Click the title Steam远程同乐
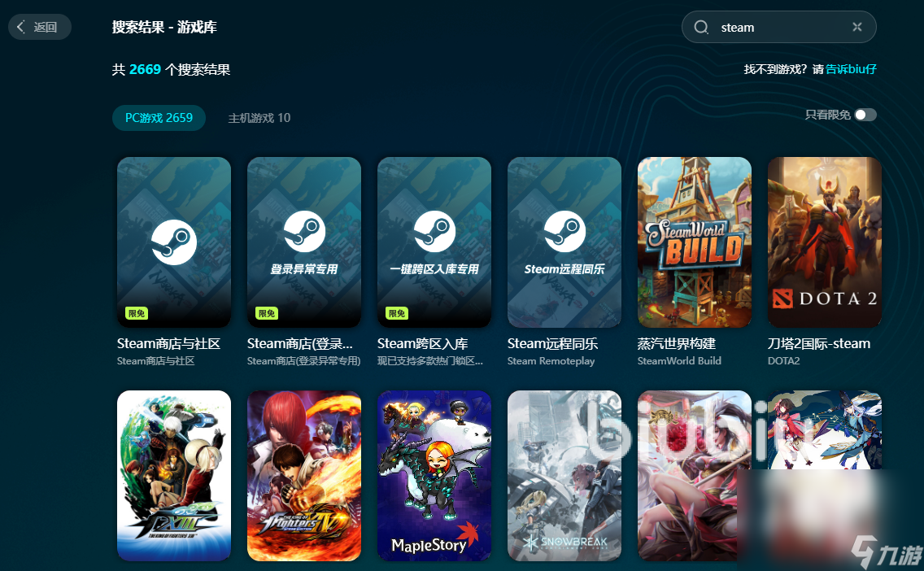924x571 pixels. [x=553, y=343]
